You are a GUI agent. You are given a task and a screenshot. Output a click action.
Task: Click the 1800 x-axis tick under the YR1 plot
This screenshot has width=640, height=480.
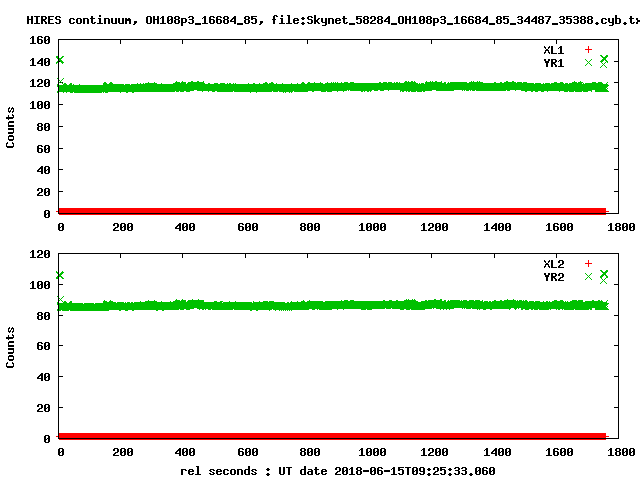[621, 227]
